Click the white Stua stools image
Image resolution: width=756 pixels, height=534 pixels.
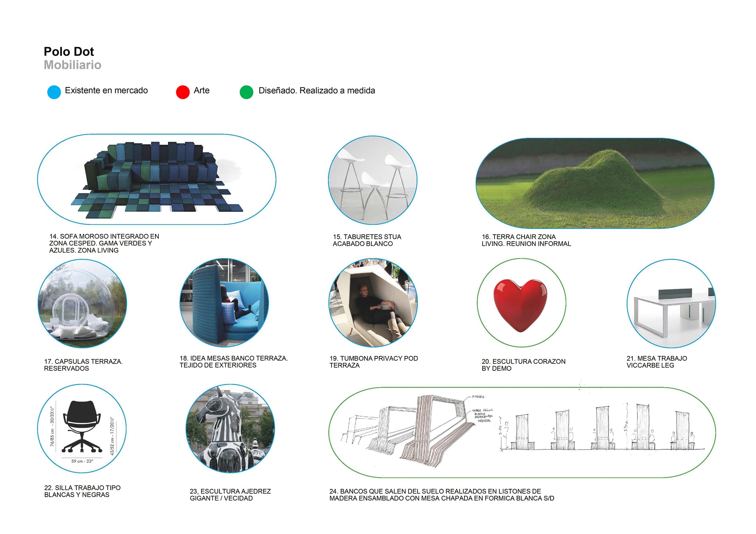click(x=373, y=180)
